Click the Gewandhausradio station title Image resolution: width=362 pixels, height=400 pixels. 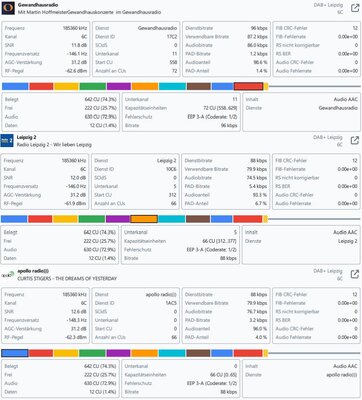(x=38, y=5)
